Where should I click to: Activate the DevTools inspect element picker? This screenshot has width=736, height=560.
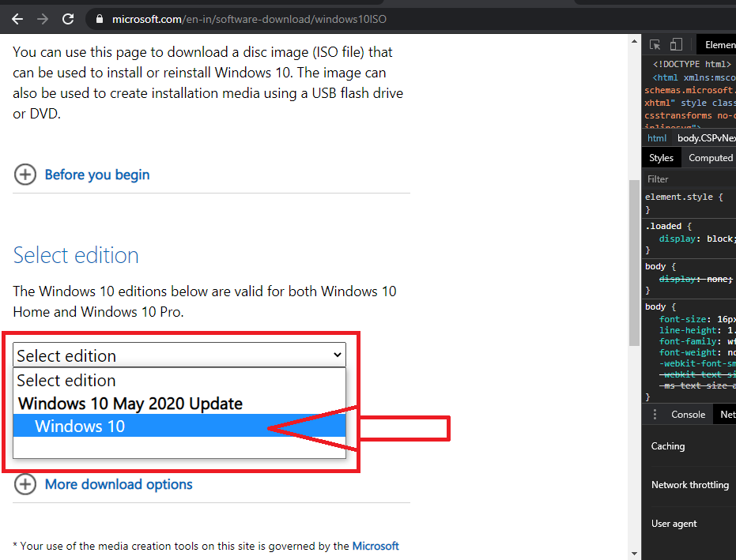coord(653,44)
